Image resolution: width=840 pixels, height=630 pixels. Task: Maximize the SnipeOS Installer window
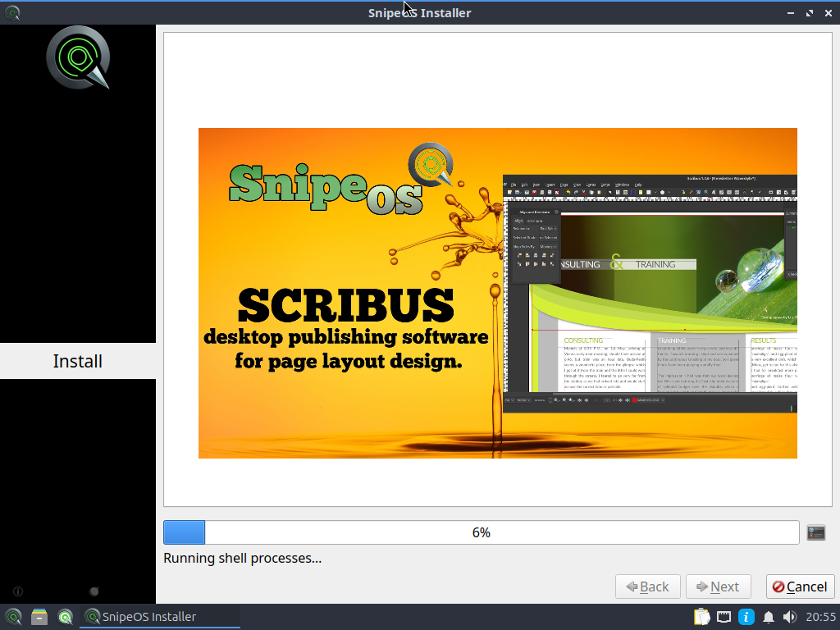pos(810,13)
